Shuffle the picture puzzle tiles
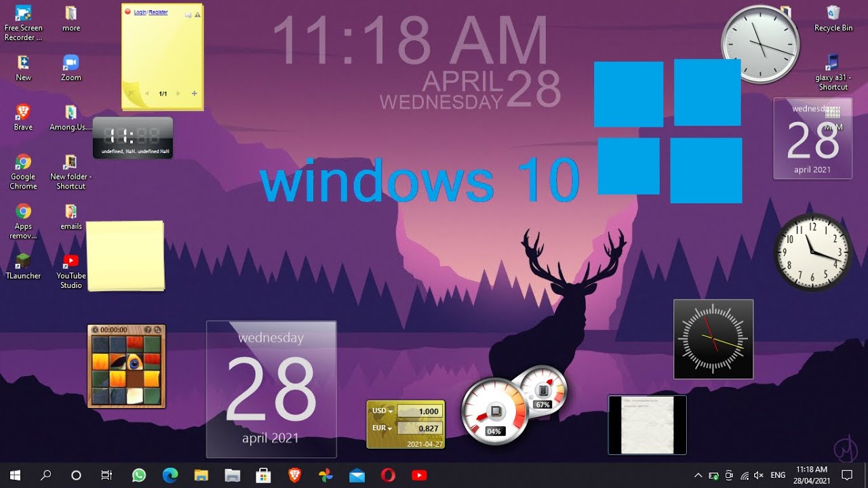Screen dimensions: 868x488 pos(157,330)
